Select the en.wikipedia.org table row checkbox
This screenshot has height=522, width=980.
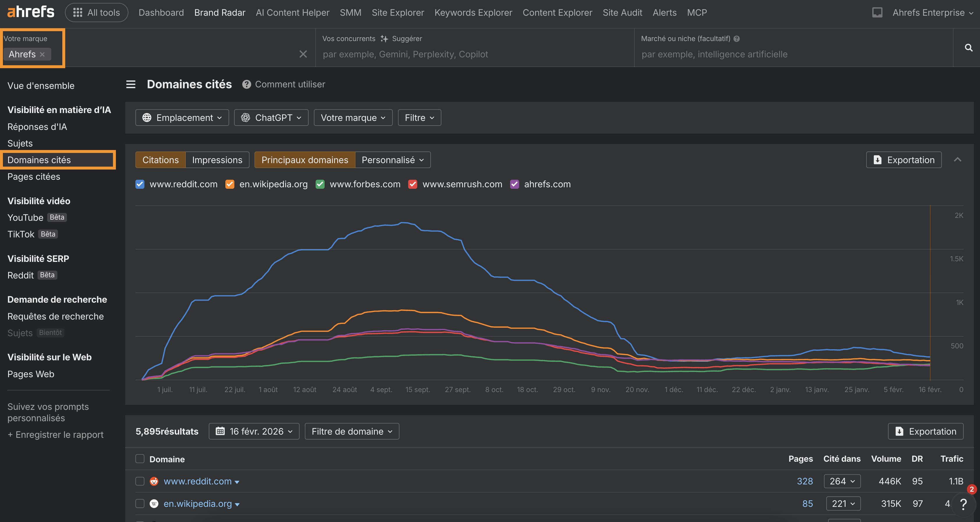pyautogui.click(x=140, y=503)
